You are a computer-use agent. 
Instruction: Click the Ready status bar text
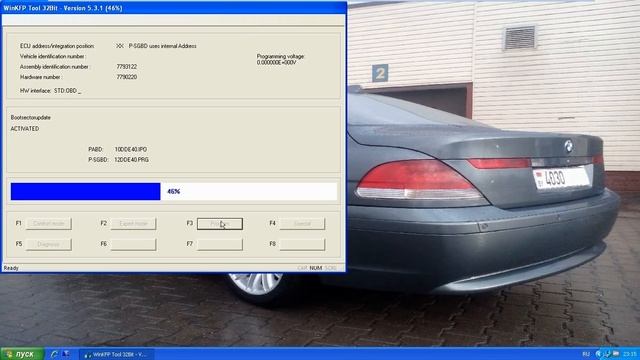tap(11, 268)
